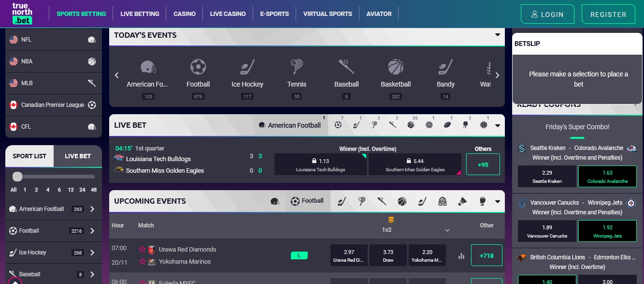This screenshot has height=284, width=644.
Task: Open Sports Betting in top navigation
Action: click(81, 14)
